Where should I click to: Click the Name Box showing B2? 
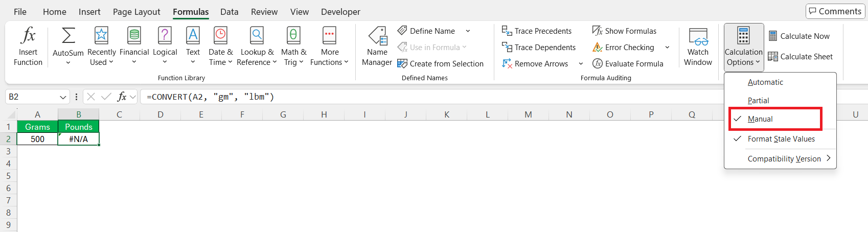pyautogui.click(x=32, y=97)
